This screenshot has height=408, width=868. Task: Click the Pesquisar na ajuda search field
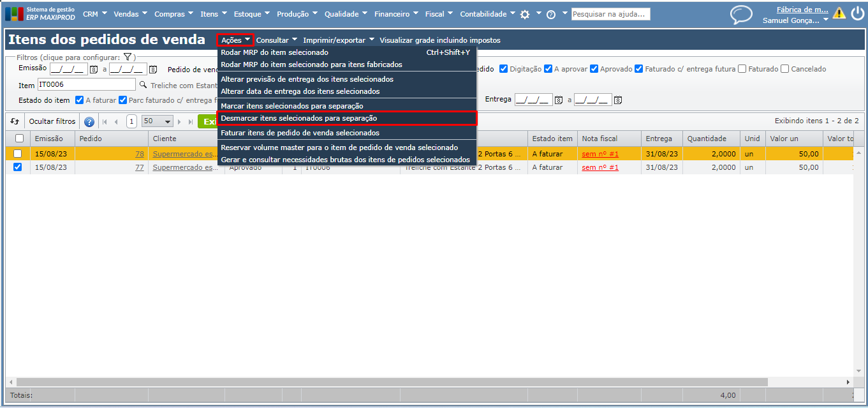[610, 14]
